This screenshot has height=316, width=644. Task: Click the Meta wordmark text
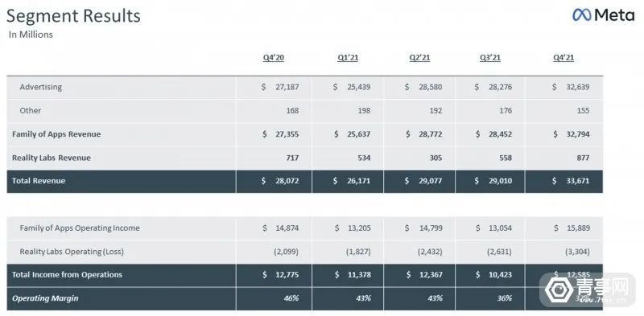tap(615, 15)
